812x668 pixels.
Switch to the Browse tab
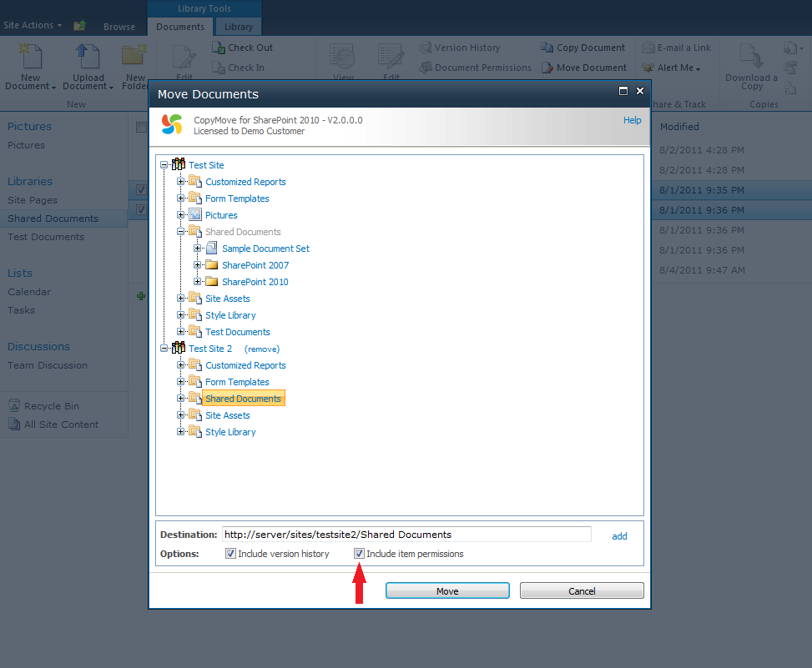[119, 27]
